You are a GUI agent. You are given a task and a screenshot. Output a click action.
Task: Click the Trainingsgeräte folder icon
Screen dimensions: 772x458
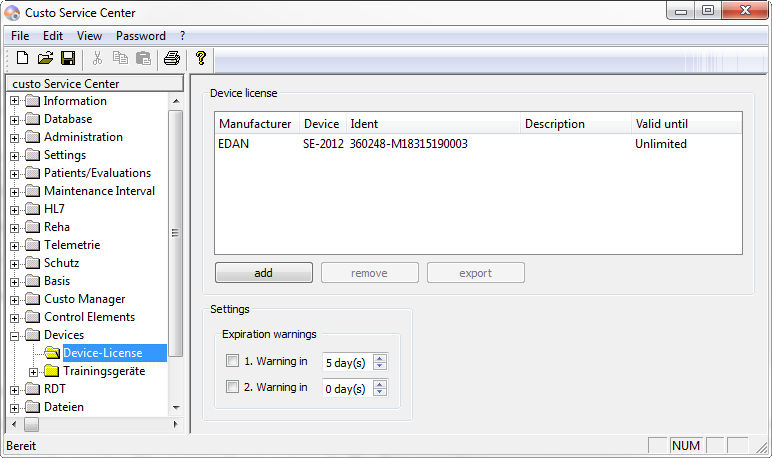click(x=52, y=371)
